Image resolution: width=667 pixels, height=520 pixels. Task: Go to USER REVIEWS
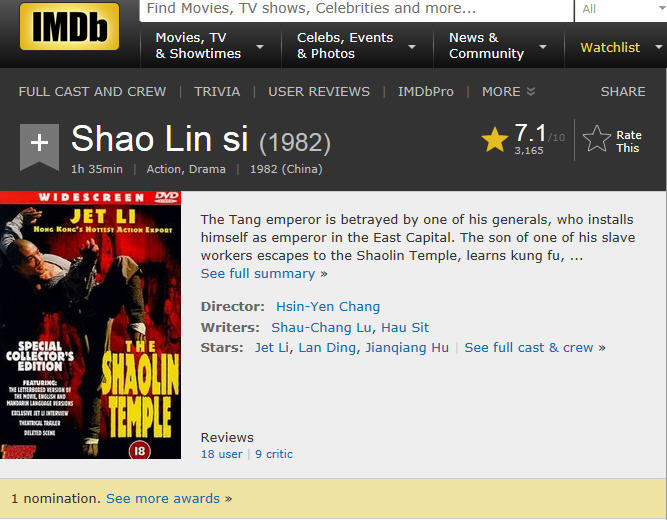(x=319, y=91)
